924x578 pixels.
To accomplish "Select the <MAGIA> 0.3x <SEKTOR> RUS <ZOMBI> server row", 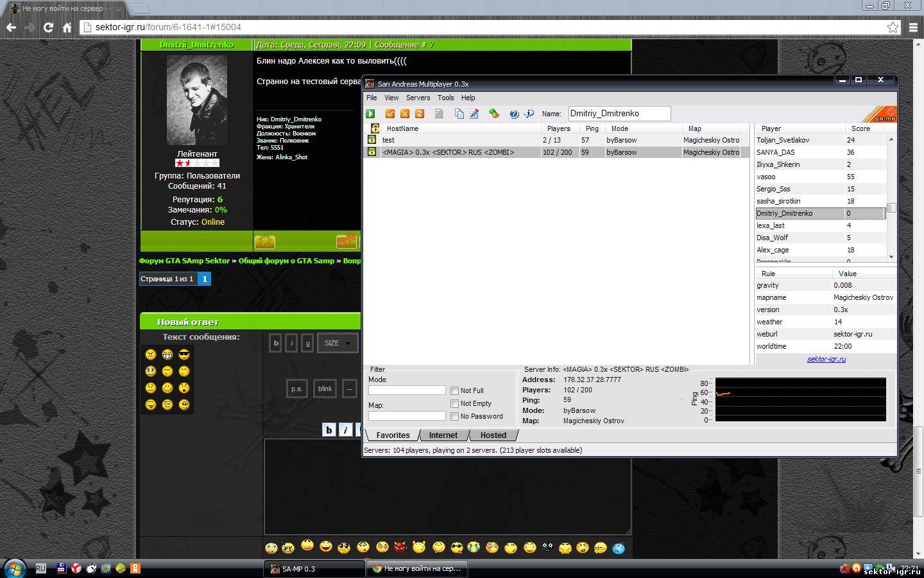I will coord(556,152).
